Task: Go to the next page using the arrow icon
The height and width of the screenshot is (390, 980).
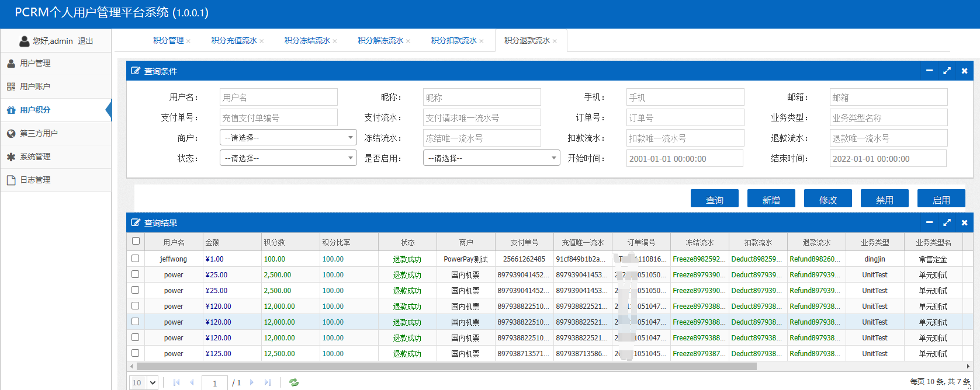Action: pos(252,382)
